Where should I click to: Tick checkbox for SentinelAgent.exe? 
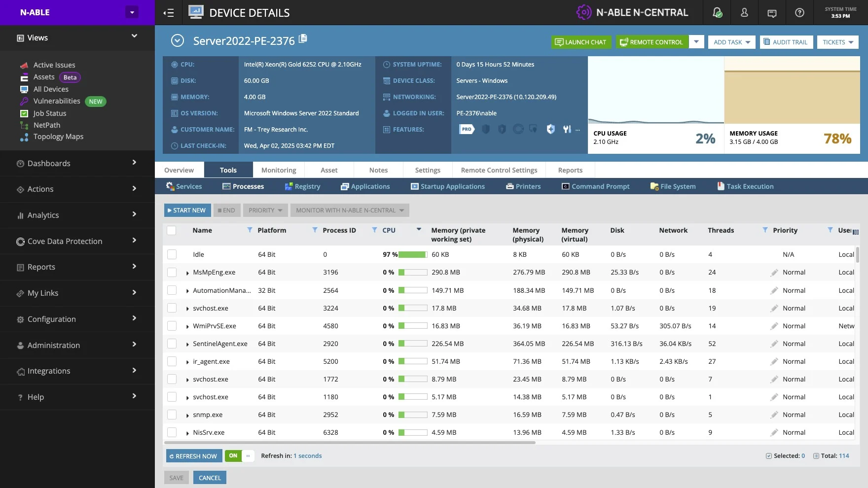[172, 344]
